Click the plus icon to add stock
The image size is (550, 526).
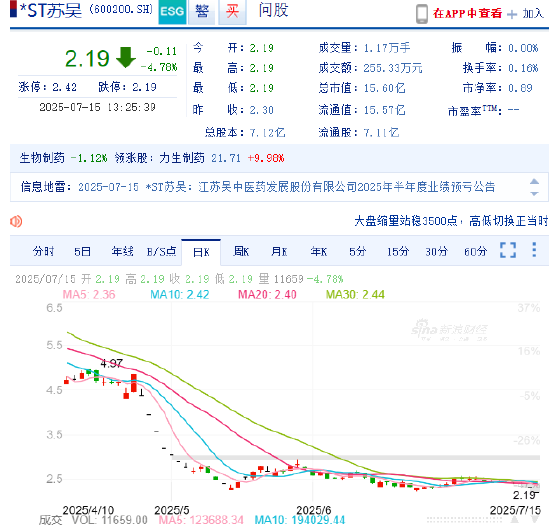click(x=512, y=14)
